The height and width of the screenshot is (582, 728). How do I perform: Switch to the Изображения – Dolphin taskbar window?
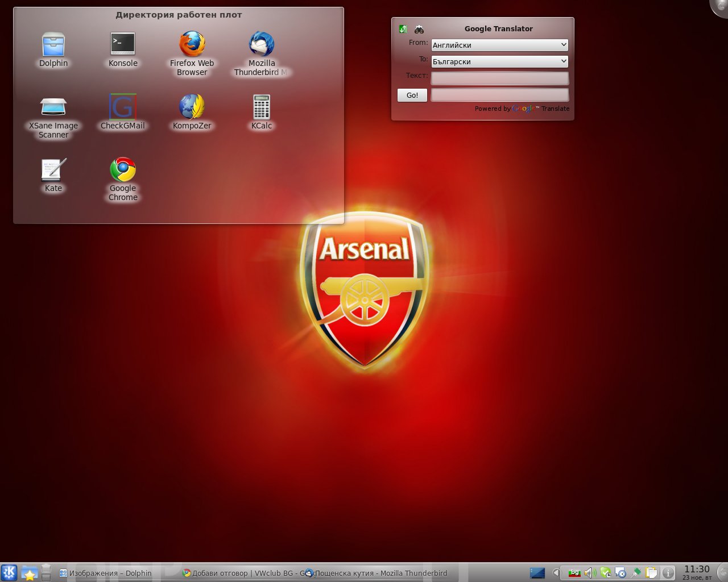(x=106, y=573)
